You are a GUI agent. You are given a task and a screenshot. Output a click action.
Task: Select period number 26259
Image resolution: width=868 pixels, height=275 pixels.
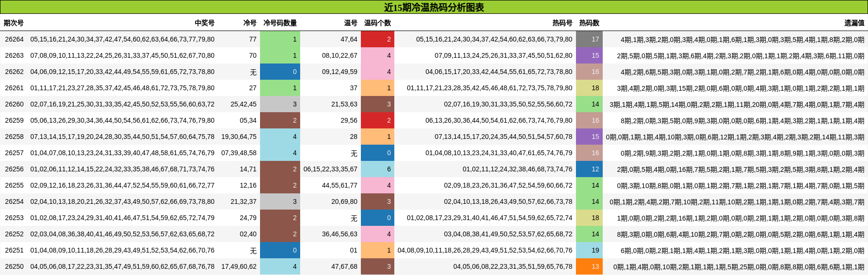click(14, 120)
